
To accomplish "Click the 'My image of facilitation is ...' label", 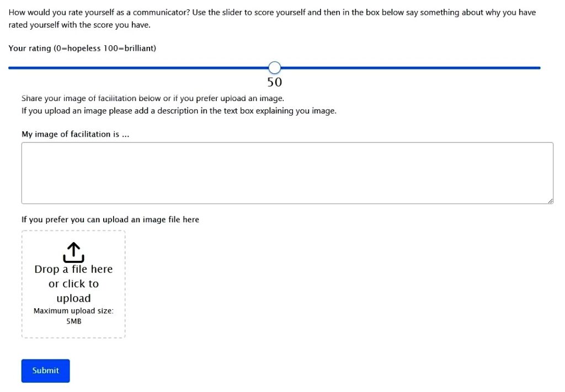I will click(75, 135).
